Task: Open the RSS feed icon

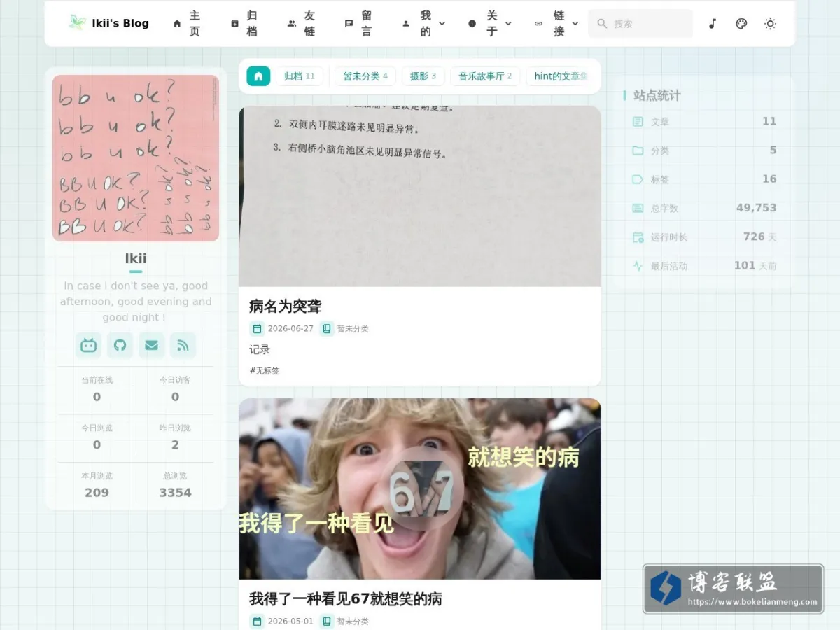Action: [x=183, y=345]
